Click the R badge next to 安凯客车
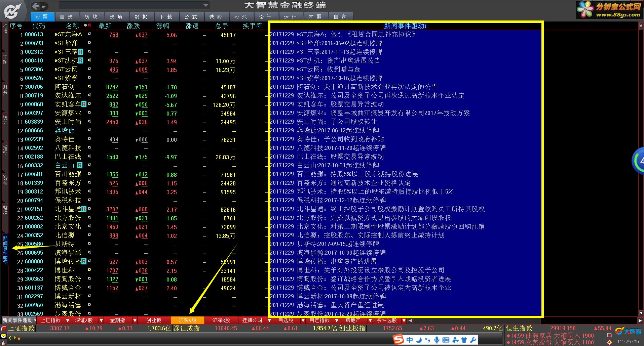Screen dimensions: 644x346 click(84, 104)
